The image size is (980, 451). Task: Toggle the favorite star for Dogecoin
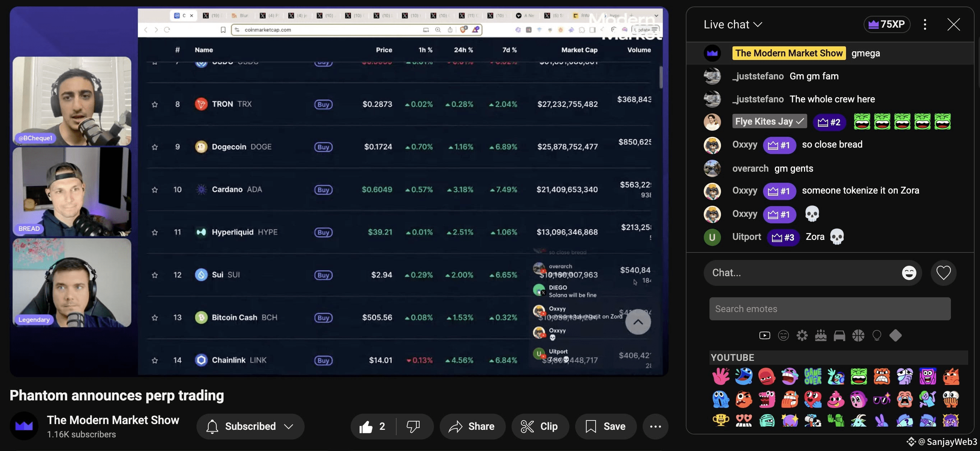(154, 147)
